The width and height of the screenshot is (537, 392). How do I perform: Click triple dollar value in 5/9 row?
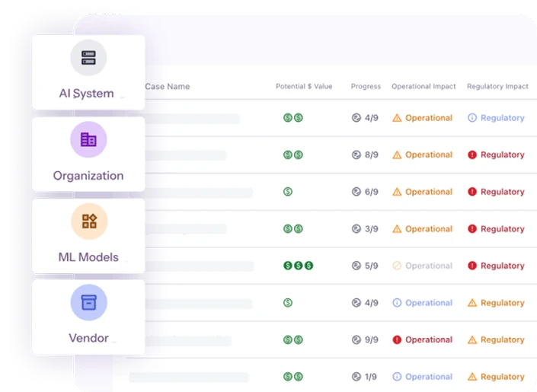298,266
